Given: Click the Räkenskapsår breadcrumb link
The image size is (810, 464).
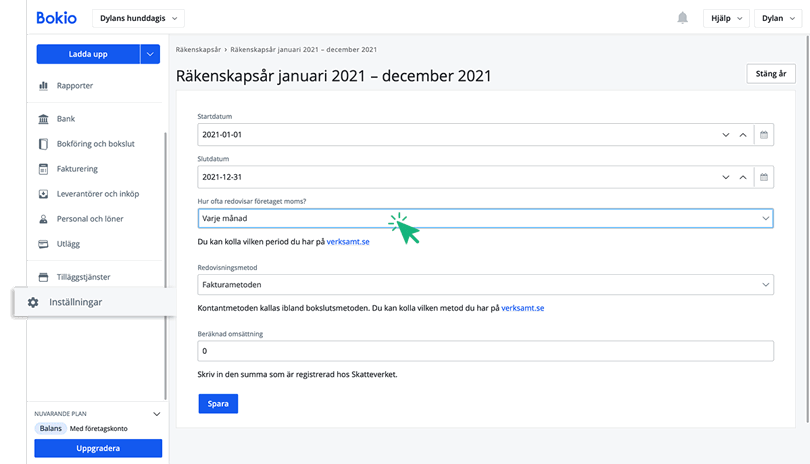Looking at the screenshot, I should click(198, 50).
